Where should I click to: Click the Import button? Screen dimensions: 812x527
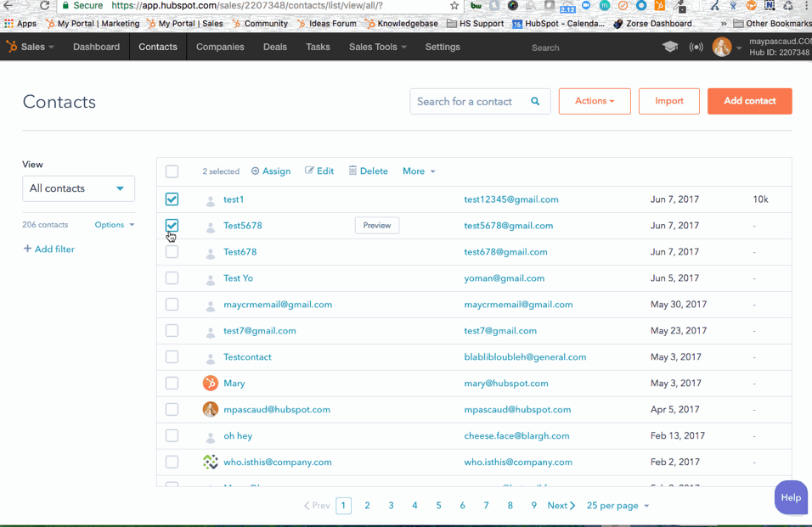[x=669, y=101]
